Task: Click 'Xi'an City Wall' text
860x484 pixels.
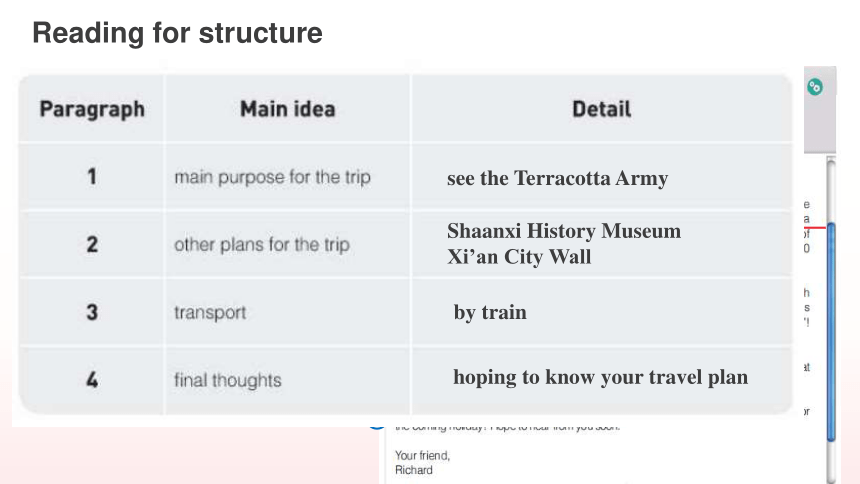Action: [519, 256]
